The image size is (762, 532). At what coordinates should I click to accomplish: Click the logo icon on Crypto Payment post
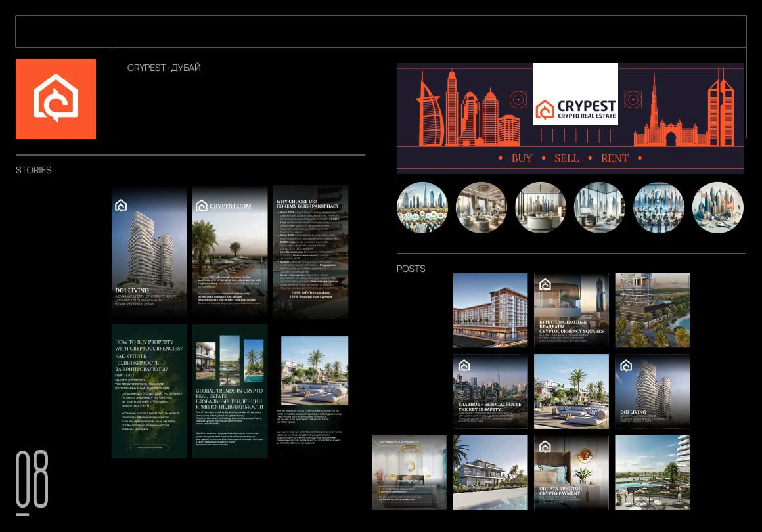point(545,447)
